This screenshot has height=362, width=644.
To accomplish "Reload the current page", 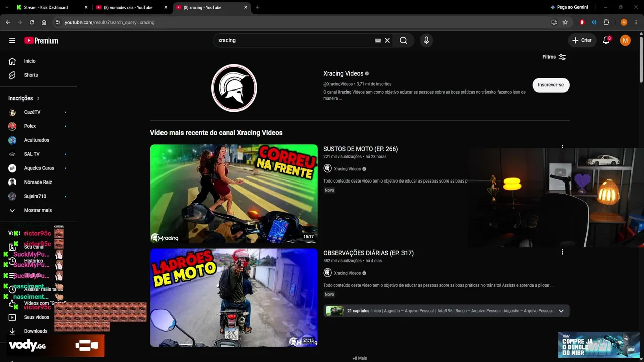I will coord(32,22).
